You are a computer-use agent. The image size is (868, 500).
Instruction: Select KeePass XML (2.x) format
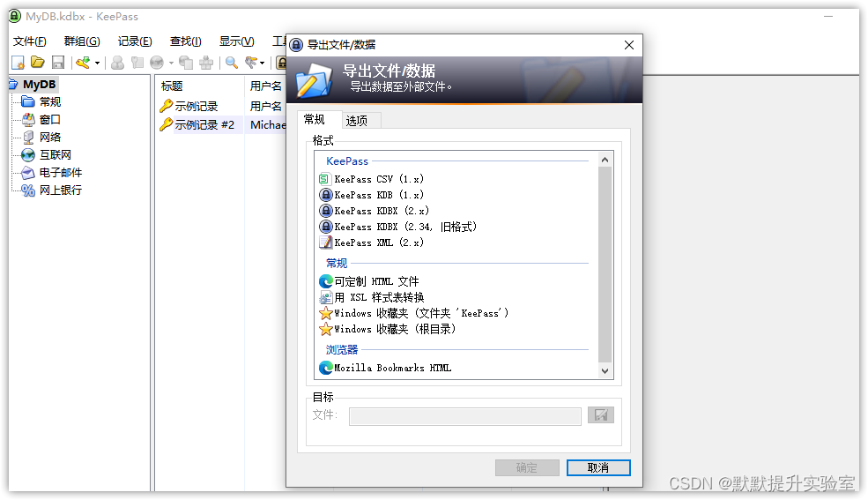click(x=379, y=243)
